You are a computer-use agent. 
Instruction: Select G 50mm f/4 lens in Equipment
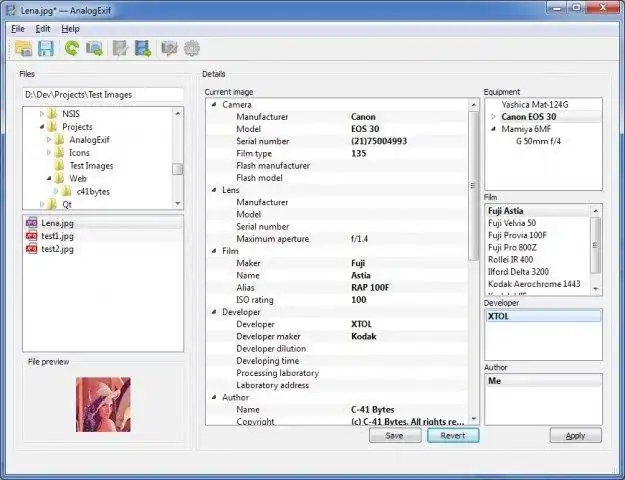coord(538,141)
